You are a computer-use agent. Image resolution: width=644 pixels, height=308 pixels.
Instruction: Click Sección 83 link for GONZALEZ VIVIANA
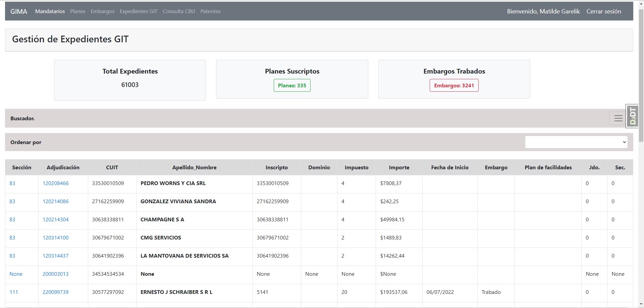tap(12, 202)
